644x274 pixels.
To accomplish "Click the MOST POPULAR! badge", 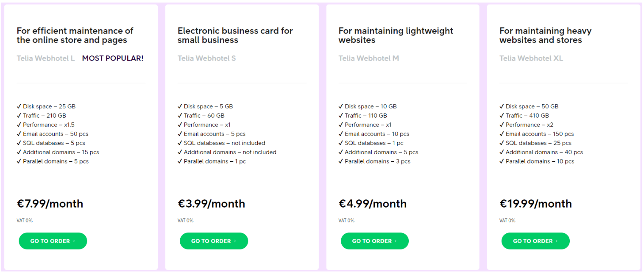I will 113,58.
